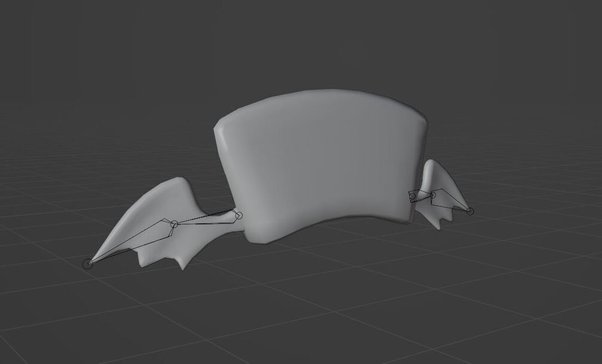Select the middle joint of the left wing armature

tap(174, 224)
